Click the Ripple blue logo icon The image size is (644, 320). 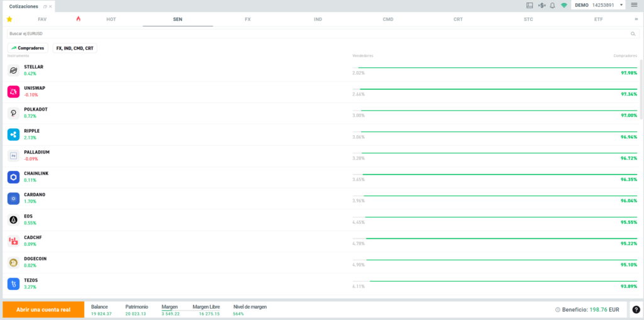click(x=14, y=135)
